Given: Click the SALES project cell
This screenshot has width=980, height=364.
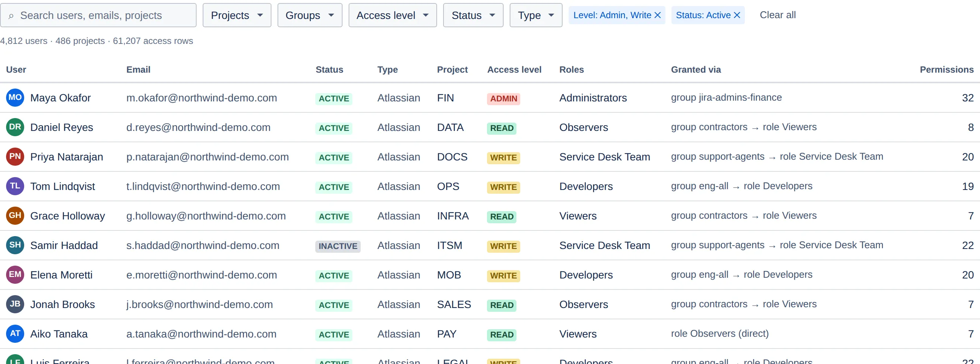Looking at the screenshot, I should [454, 304].
